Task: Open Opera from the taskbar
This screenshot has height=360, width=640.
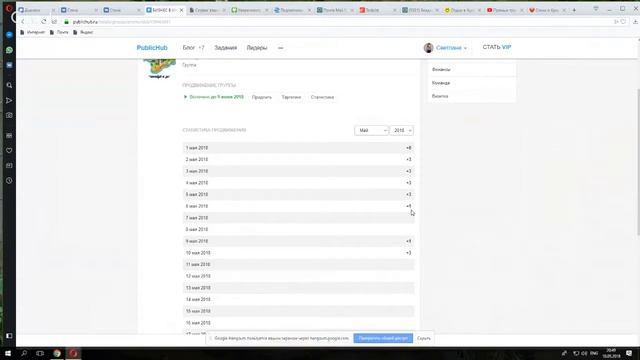Action: point(73,353)
